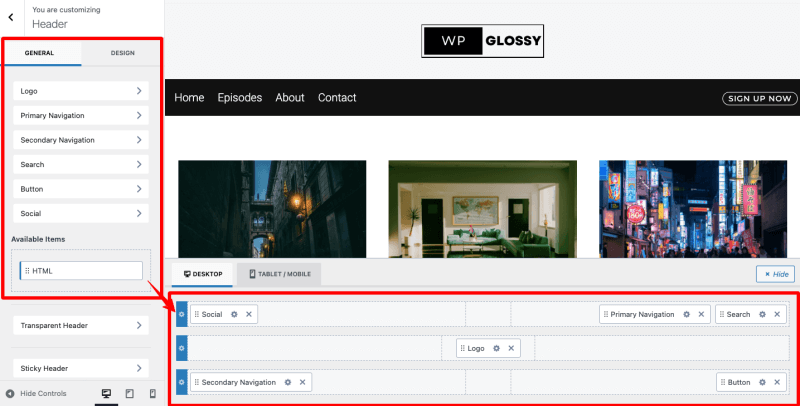
Task: Expand Secondary Navigation section
Action: (81, 140)
